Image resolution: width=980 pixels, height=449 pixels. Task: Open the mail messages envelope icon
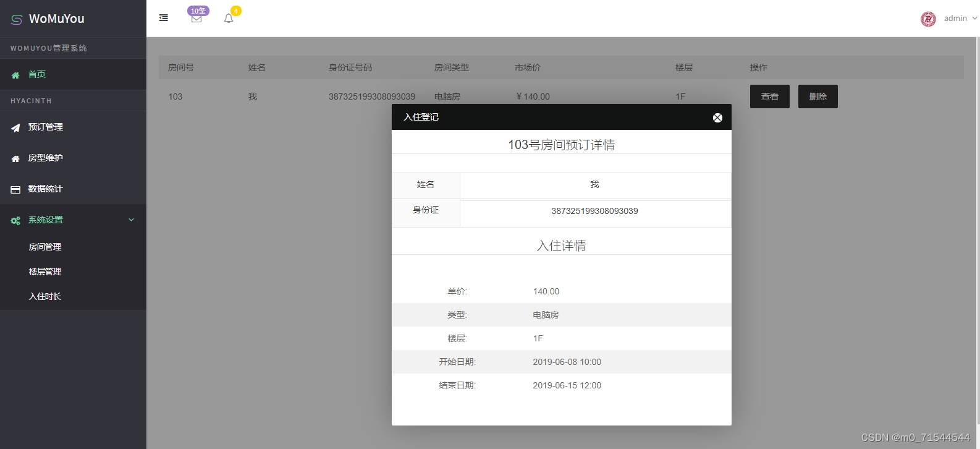point(196,19)
